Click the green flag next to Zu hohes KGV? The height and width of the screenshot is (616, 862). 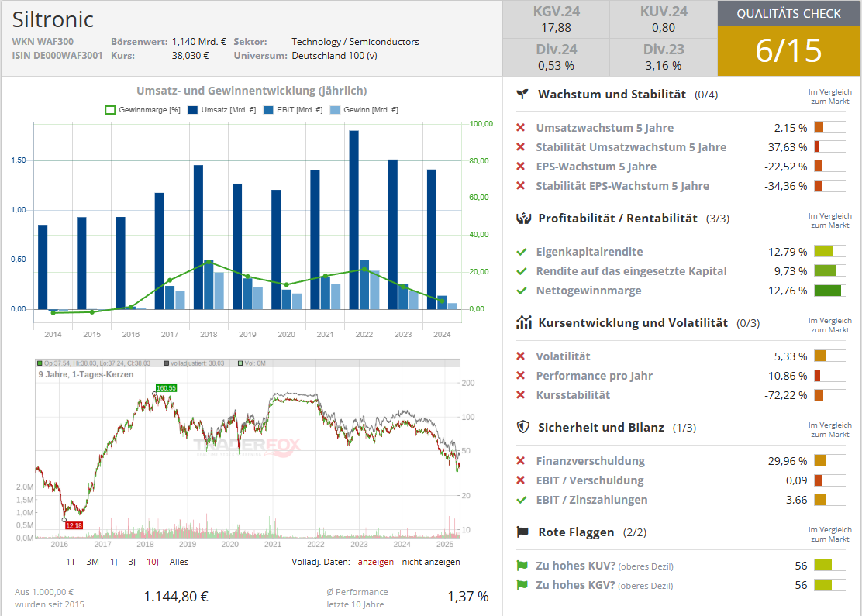pyautogui.click(x=522, y=585)
